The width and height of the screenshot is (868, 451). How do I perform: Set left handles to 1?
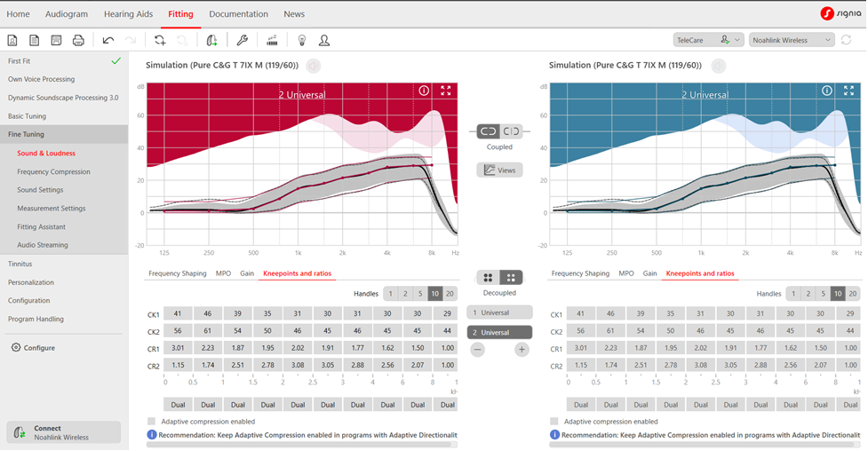[391, 294]
